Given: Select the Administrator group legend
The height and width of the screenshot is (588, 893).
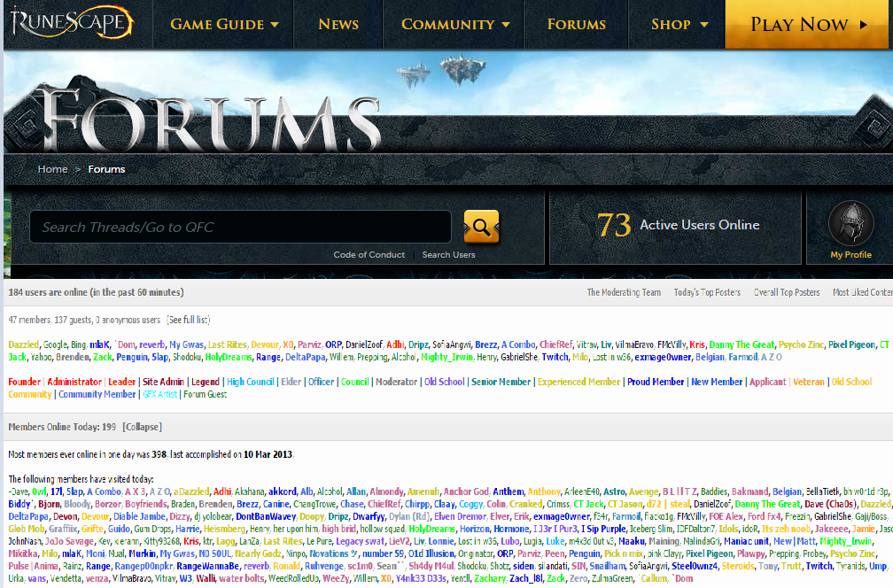Looking at the screenshot, I should click(x=74, y=382).
